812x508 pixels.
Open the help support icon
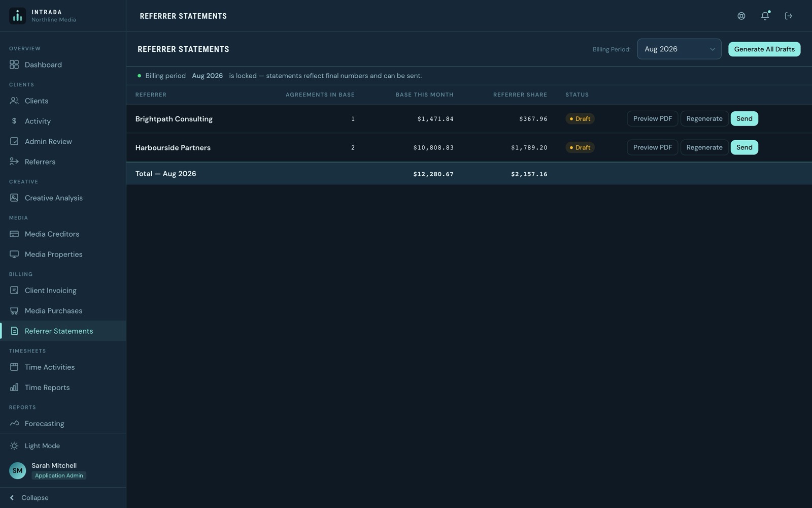coord(741,16)
